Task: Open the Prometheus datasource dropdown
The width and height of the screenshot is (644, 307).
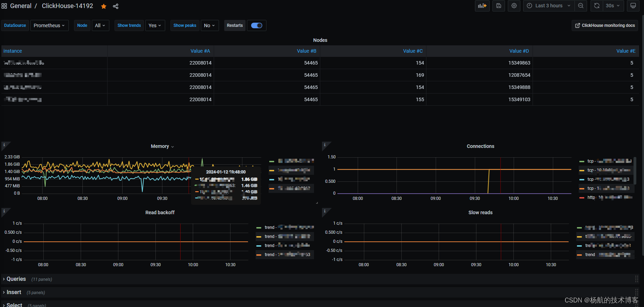Action: coord(49,25)
